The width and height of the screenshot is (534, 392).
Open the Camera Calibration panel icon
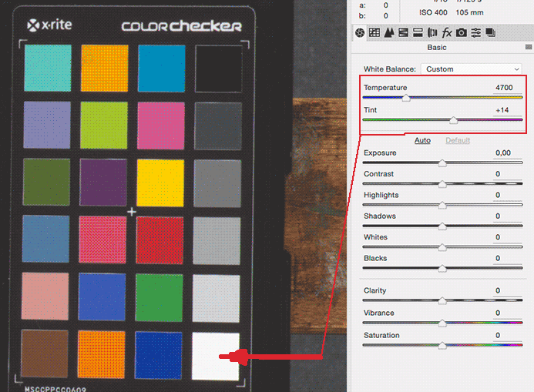pos(462,32)
